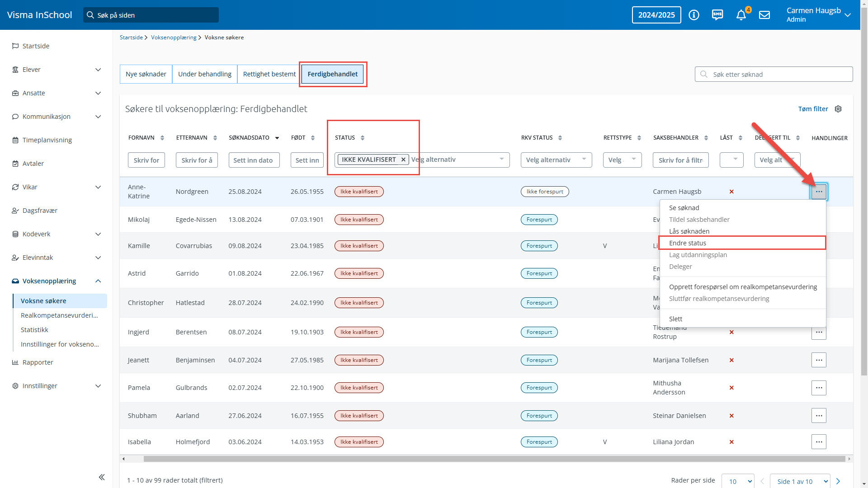
Task: Open the notifications bell icon
Action: 741,15
